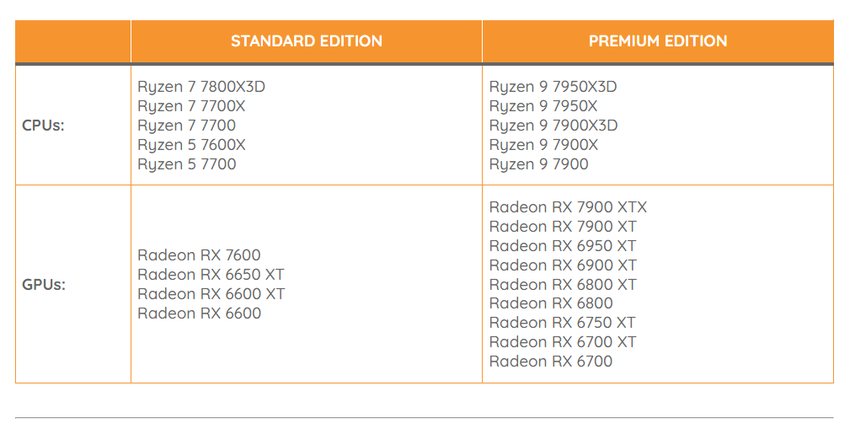Click the Ryzen 7 7700X entry
850x445 pixels.
[x=191, y=106]
